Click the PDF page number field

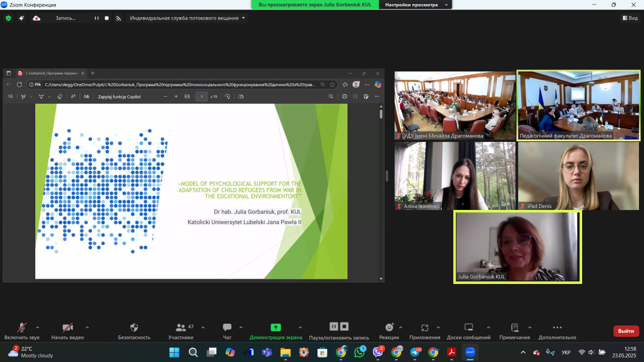202,97
